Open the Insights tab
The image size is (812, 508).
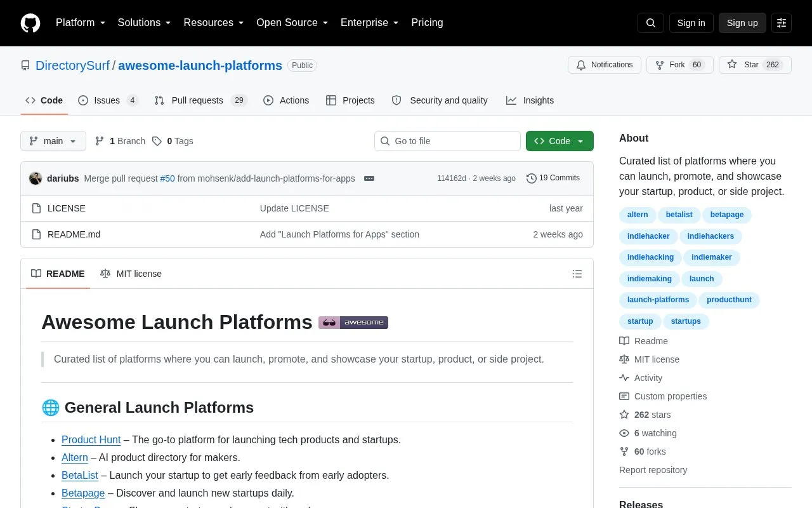(530, 100)
